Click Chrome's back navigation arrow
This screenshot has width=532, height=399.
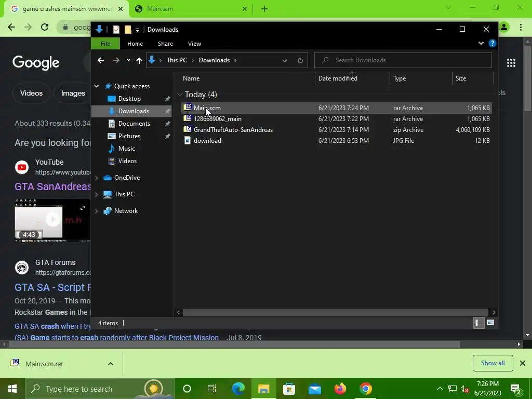coord(11,27)
